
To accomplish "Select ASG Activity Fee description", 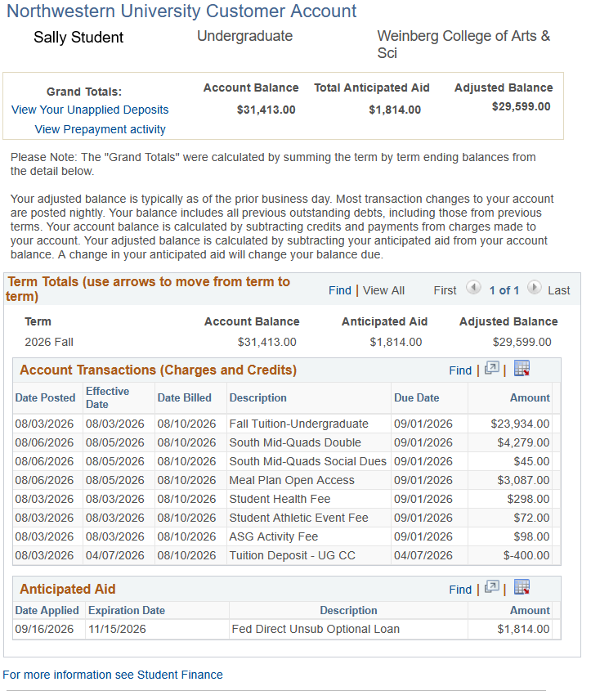I will pyautogui.click(x=274, y=536).
